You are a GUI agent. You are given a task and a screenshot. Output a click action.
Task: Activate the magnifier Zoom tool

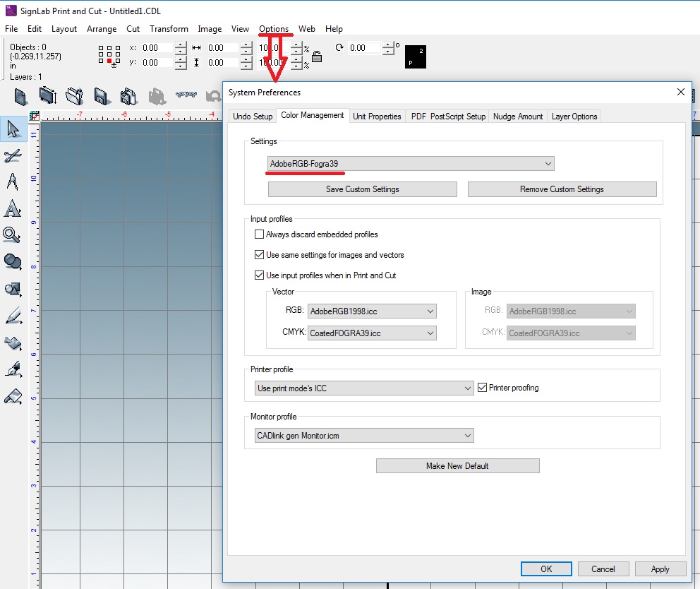click(12, 235)
